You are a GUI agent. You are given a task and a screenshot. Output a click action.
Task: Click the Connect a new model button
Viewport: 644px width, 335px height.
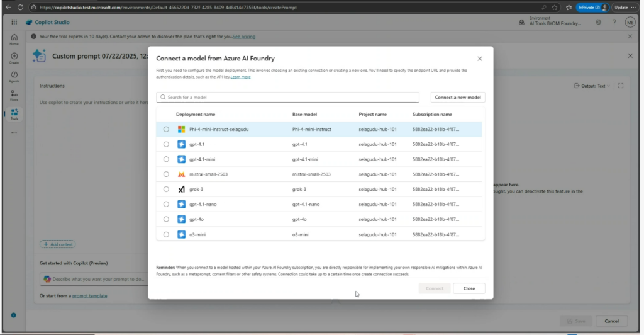(x=458, y=98)
